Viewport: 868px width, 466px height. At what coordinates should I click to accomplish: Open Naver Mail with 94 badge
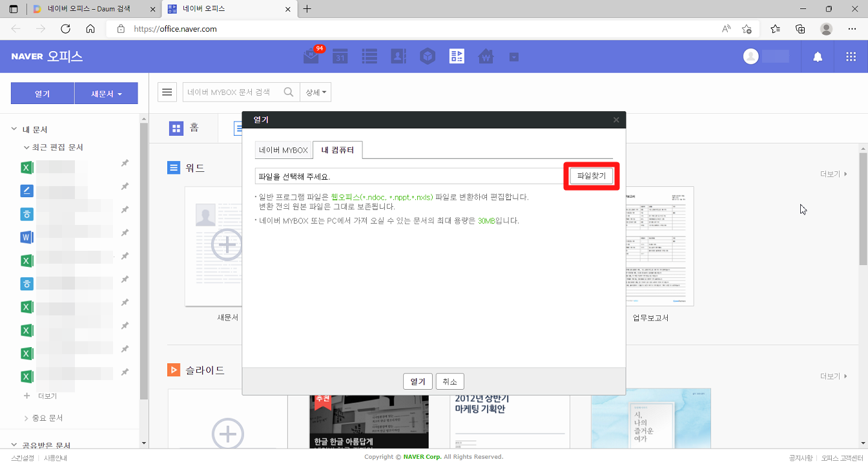point(312,57)
